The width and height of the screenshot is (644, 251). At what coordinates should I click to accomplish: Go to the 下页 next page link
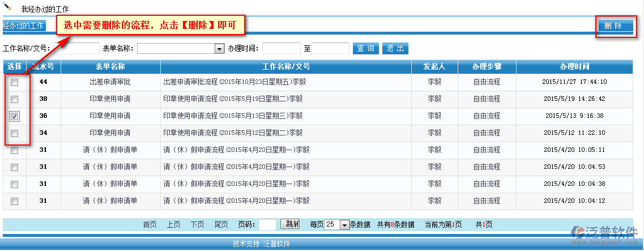[197, 225]
